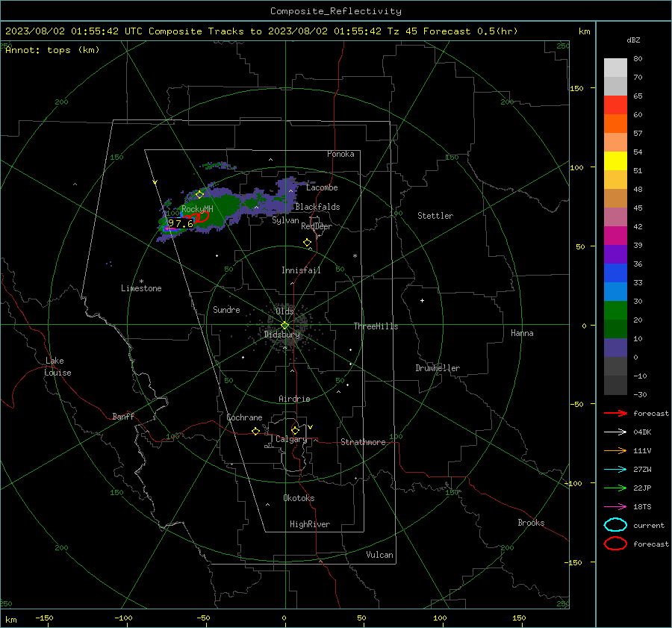The height and width of the screenshot is (628, 672).
Task: Click the yellow diamond marker below RedDeer
Action: 308,242
